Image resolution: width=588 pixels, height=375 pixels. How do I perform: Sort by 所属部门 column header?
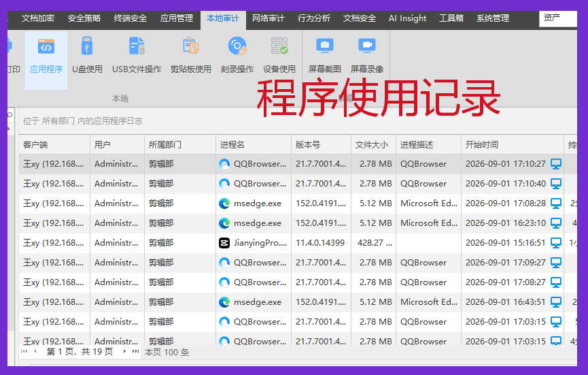[x=180, y=144]
